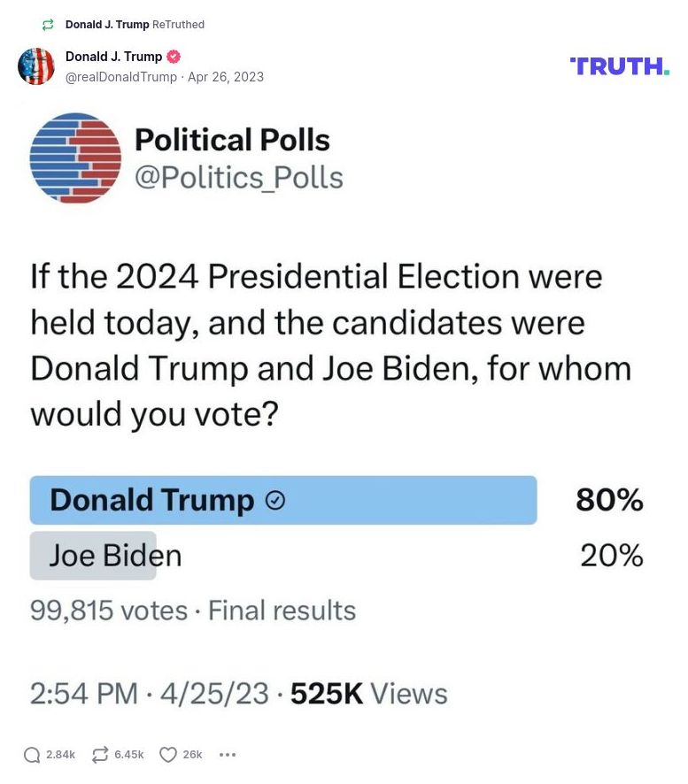
Task: Click the pink verified badge beside Donald J. Trump
Action: [x=174, y=57]
